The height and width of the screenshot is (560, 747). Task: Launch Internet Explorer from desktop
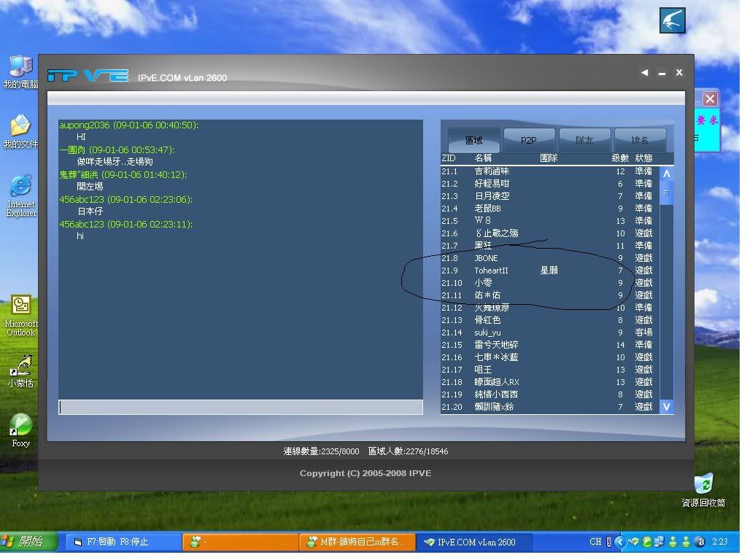pyautogui.click(x=20, y=188)
